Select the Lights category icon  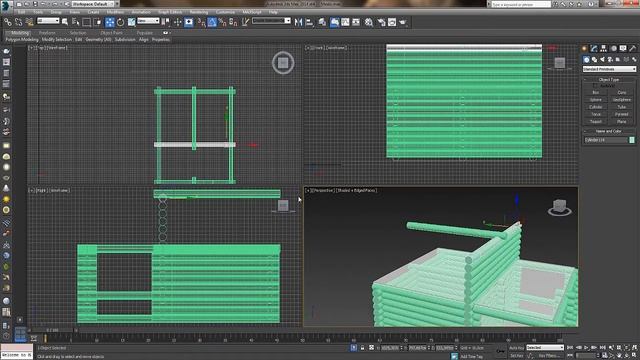[x=602, y=60]
